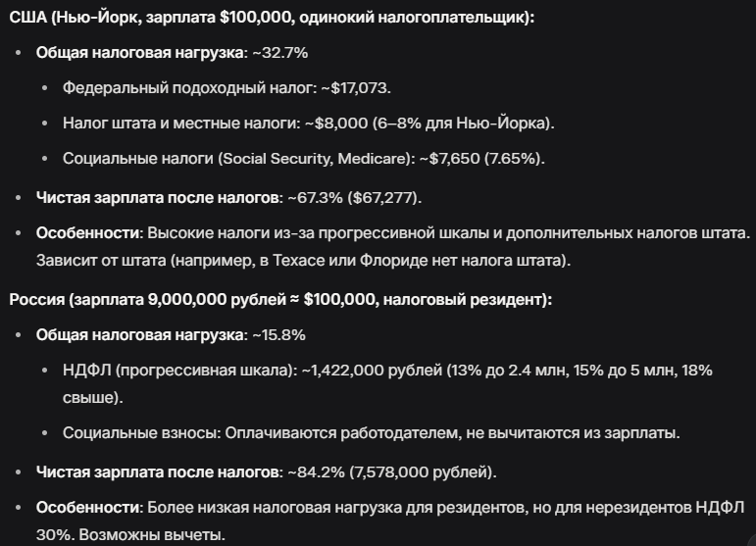Click the (7,578,000 рублей) net amount

(x=423, y=472)
